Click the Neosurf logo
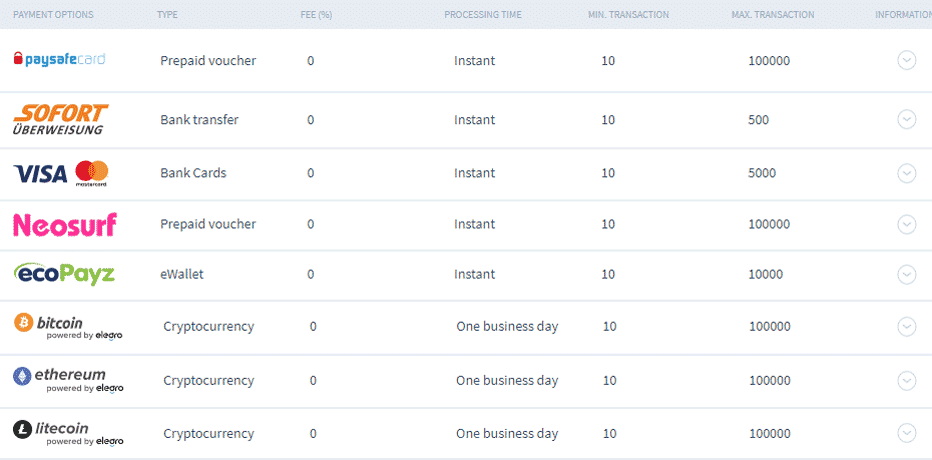Image resolution: width=932 pixels, height=460 pixels. pyautogui.click(x=65, y=225)
